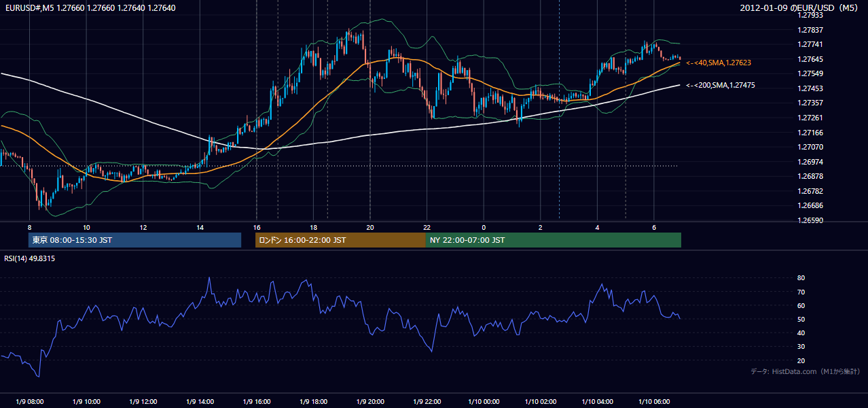Select the 1/10 04:00 time label
The height and width of the screenshot is (408, 868).
click(597, 401)
